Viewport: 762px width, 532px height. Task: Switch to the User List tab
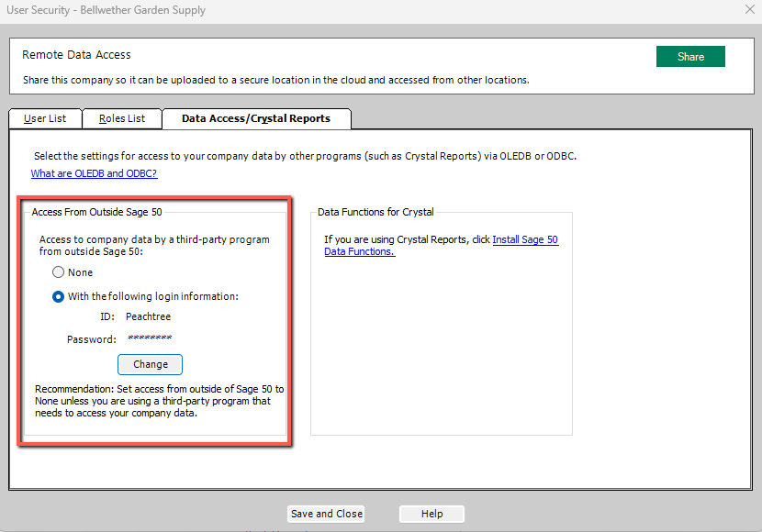pos(44,118)
